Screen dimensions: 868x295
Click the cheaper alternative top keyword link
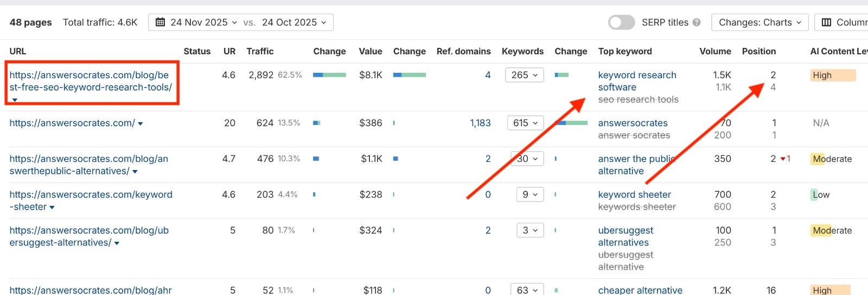[x=640, y=290]
